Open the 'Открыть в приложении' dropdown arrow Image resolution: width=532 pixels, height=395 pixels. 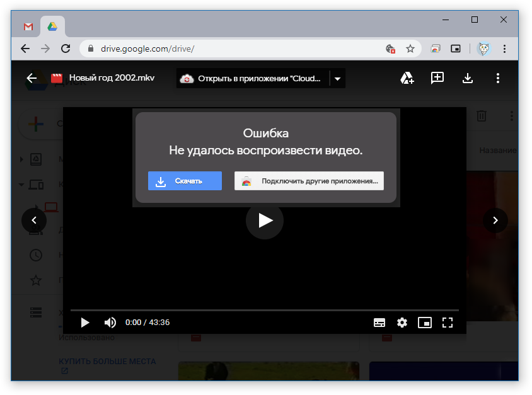338,78
